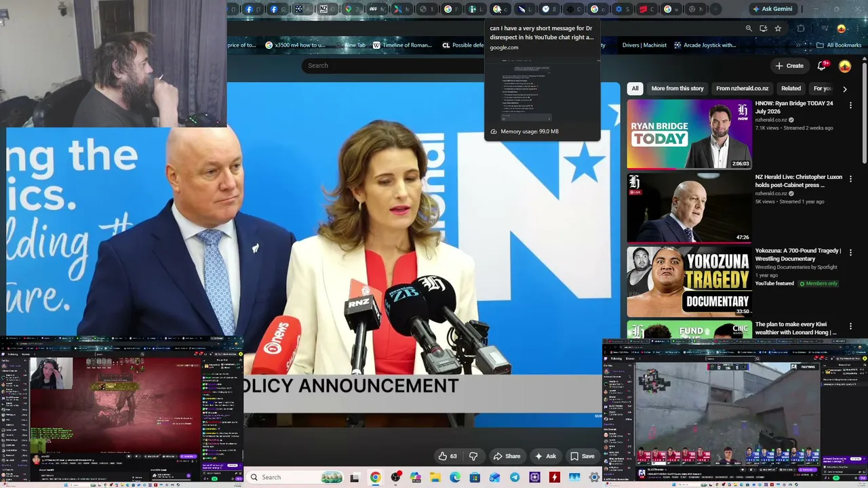This screenshot has height=488, width=868.
Task: Open the All Bookmarks folder
Action: (839, 45)
